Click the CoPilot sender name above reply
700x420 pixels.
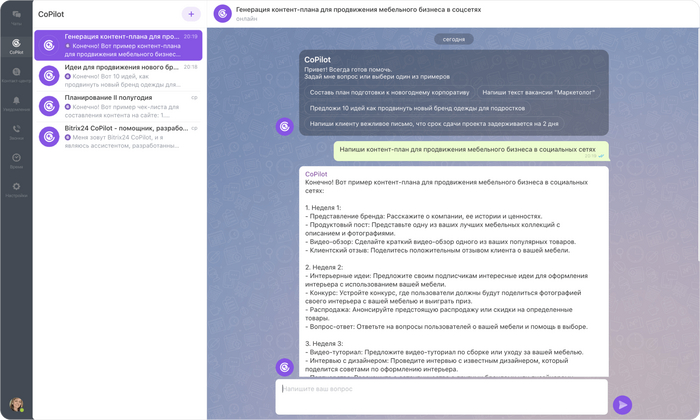coord(316,174)
